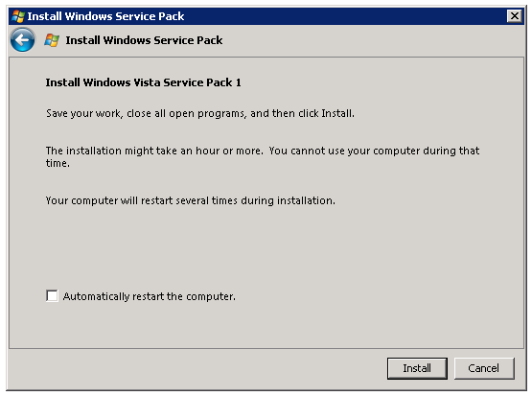This screenshot has width=532, height=396.
Task: Click the 'restart several times' sentence
Action: 191,200
